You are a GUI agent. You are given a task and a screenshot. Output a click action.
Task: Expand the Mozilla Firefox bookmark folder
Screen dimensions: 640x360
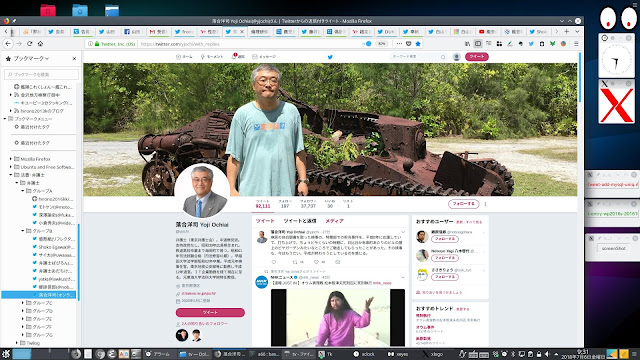11,159
